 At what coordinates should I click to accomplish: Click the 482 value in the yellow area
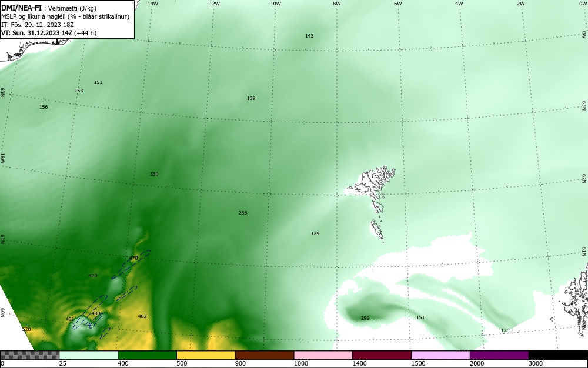tap(142, 316)
